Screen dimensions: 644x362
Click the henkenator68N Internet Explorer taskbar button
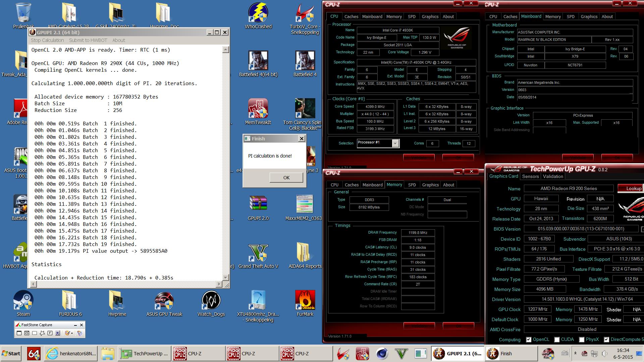(x=71, y=354)
